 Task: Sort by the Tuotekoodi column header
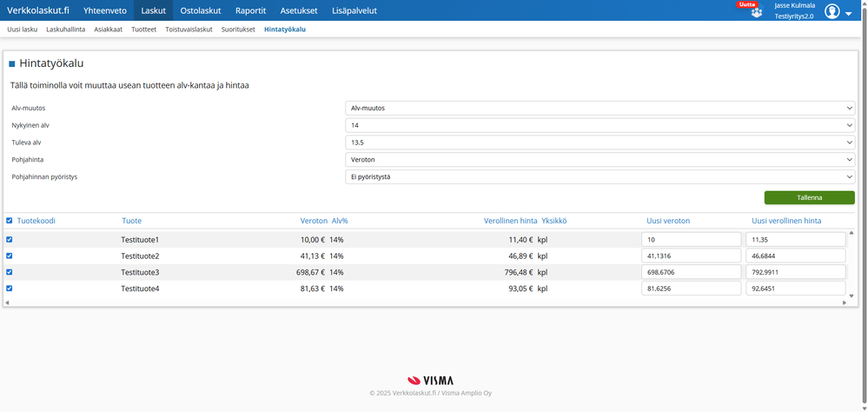[x=36, y=221]
